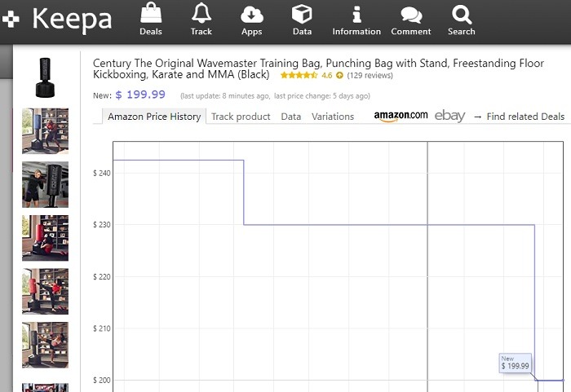Expand the rating dropdown arrow beside 4.6
Viewport: 571px width, 392px height.
click(339, 76)
